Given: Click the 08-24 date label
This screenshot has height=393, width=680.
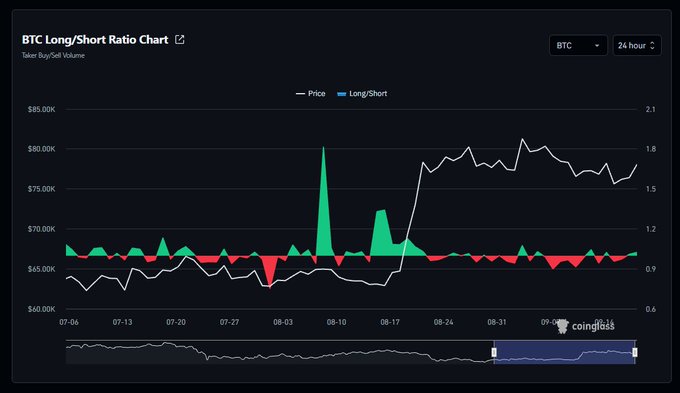Looking at the screenshot, I should tap(443, 322).
